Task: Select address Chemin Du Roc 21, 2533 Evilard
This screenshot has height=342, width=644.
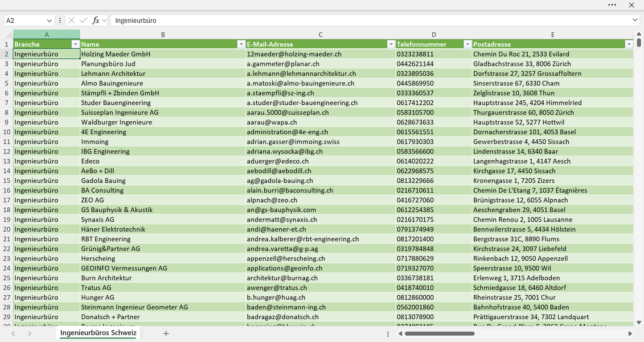Action: pyautogui.click(x=553, y=54)
